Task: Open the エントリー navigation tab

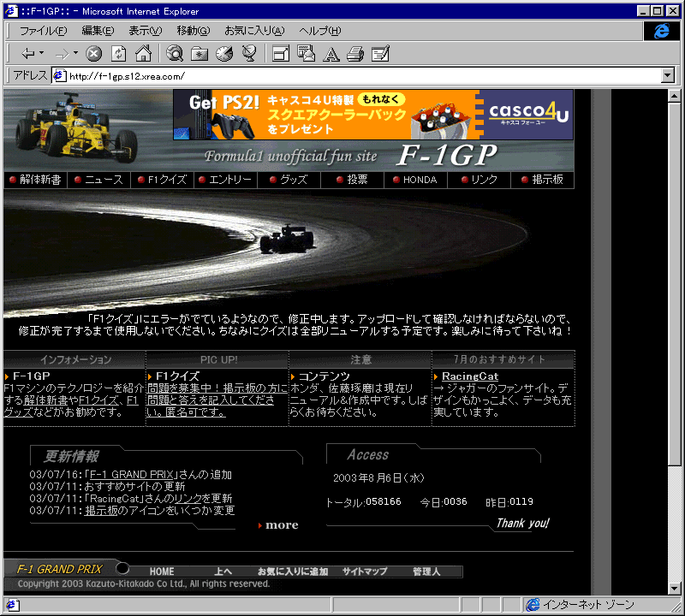Action: [225, 180]
